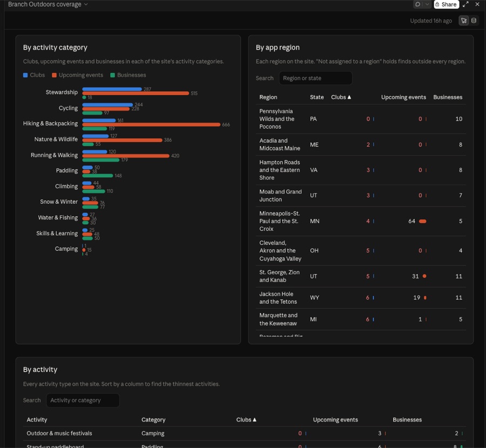Select the cursor interaction mode icon

464,21
